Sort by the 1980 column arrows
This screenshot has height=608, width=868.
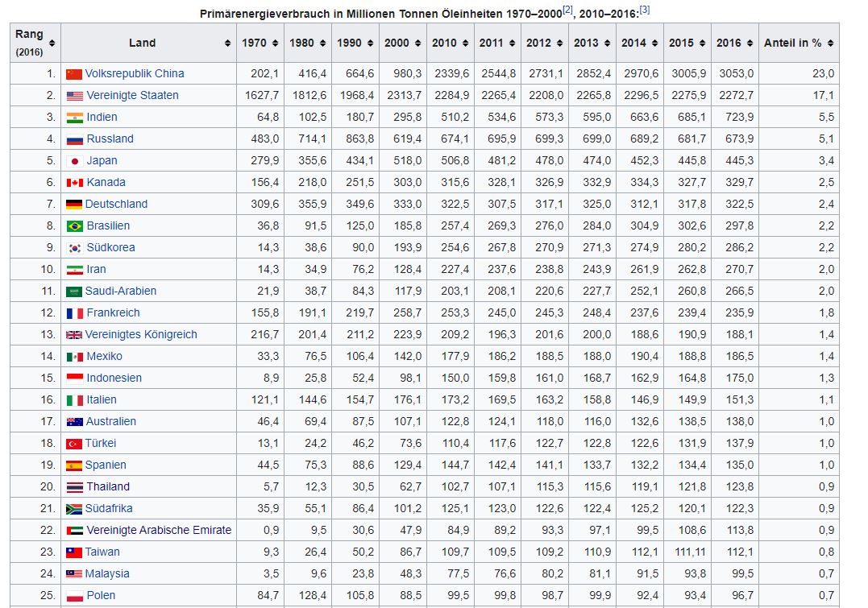[322, 43]
